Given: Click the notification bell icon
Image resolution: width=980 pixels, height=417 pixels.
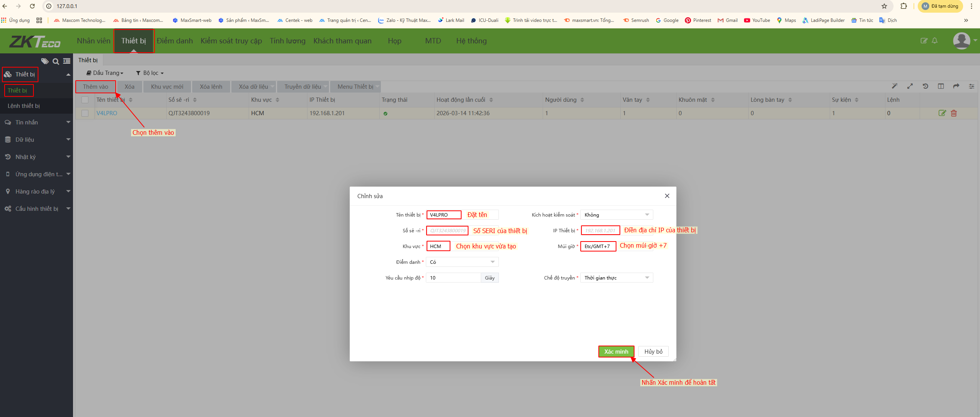Looking at the screenshot, I should click(935, 41).
